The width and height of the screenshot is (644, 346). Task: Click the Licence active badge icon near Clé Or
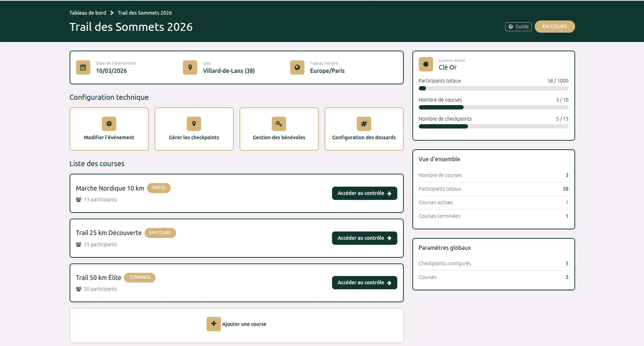pyautogui.click(x=426, y=65)
